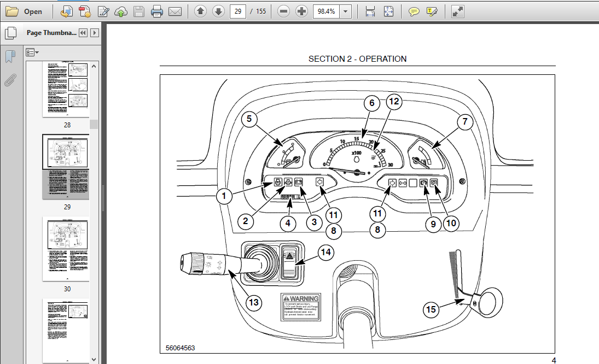
Task: Click the thumbnail panel scrollbar handle
Action: click(94, 125)
